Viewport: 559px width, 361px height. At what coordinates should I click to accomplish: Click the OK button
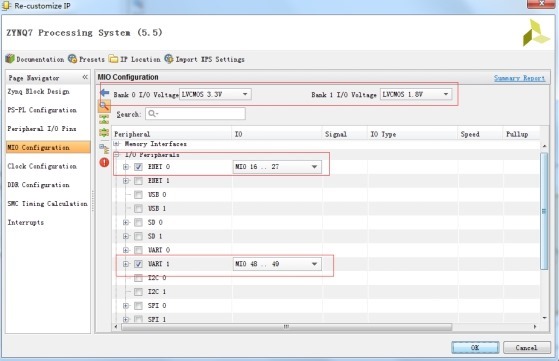475,347
